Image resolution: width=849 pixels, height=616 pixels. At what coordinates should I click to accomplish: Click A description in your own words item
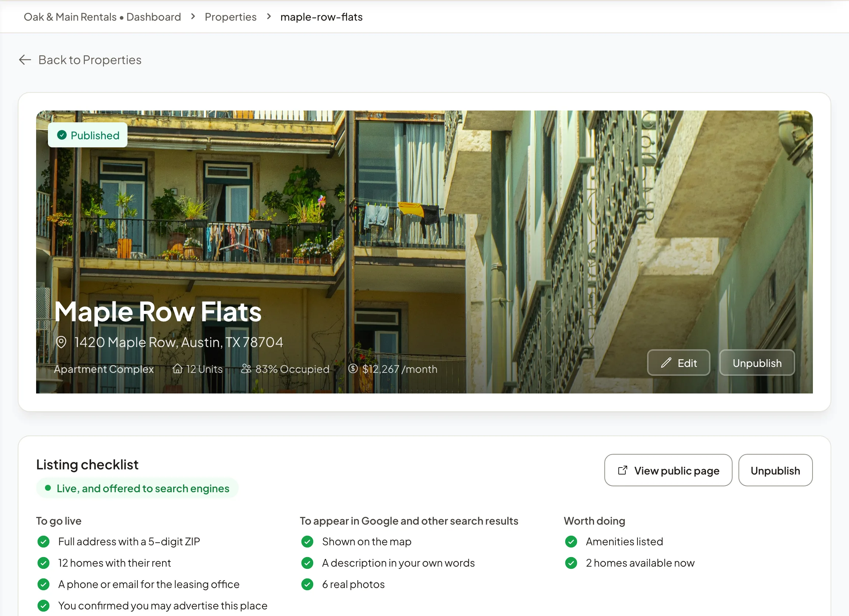398,563
